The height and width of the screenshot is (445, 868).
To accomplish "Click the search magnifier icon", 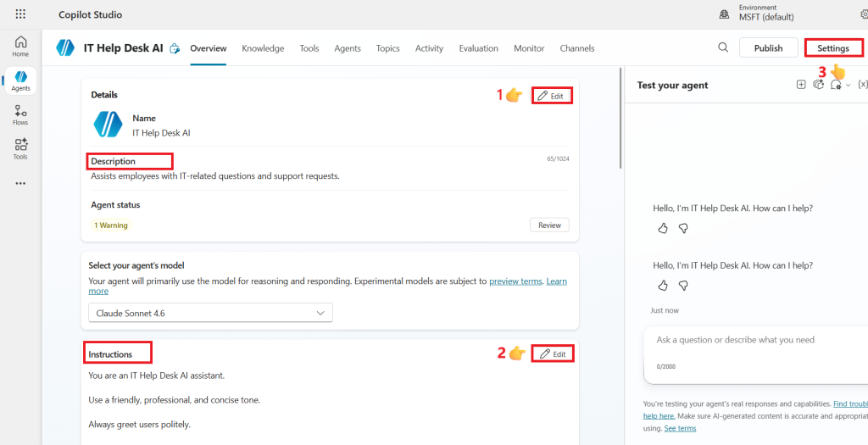I will (723, 47).
